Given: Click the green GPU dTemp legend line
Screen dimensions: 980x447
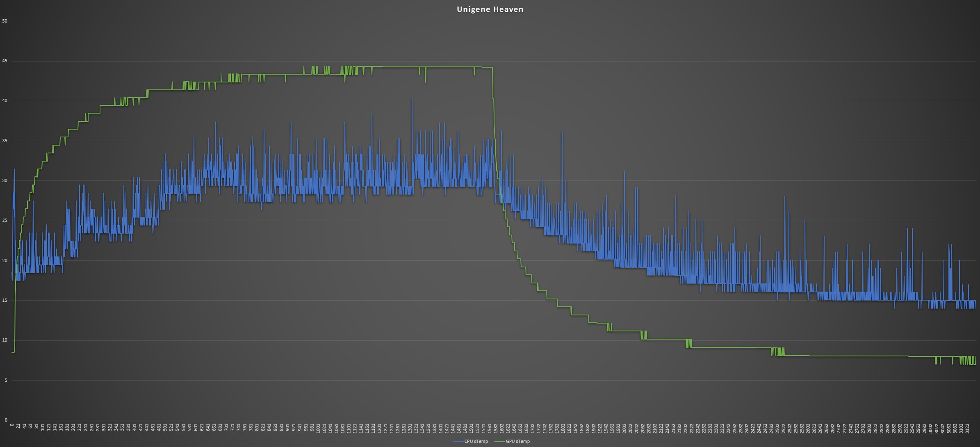Looking at the screenshot, I should pos(499,442).
